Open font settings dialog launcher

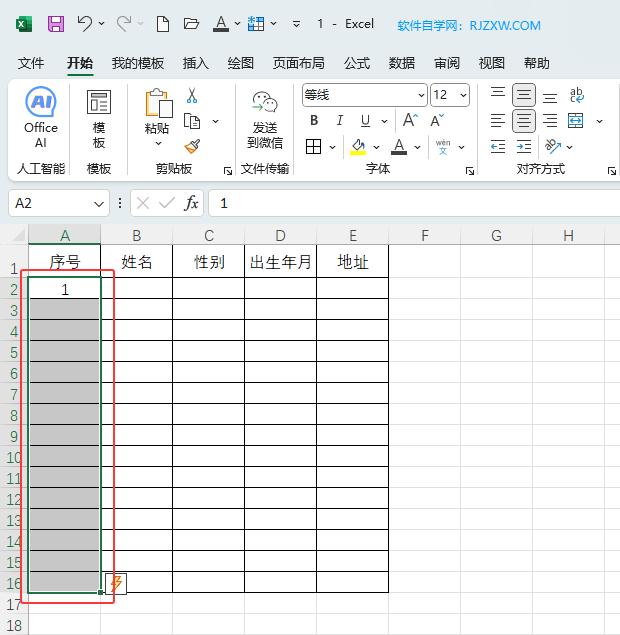pyautogui.click(x=470, y=171)
